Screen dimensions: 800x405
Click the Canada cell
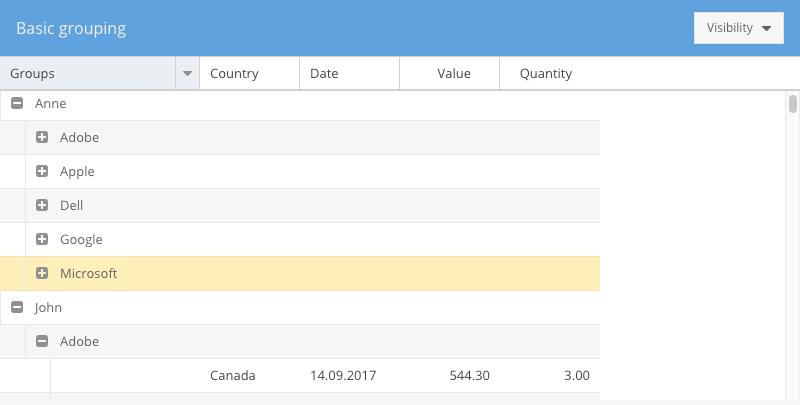click(249, 375)
